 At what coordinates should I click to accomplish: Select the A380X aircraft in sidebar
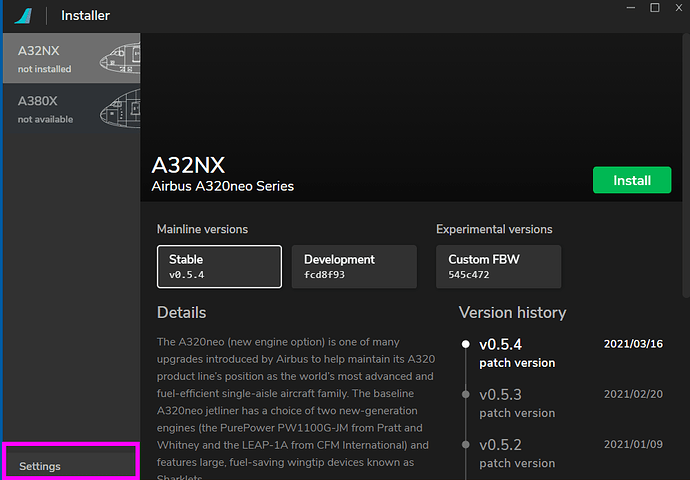[x=71, y=109]
